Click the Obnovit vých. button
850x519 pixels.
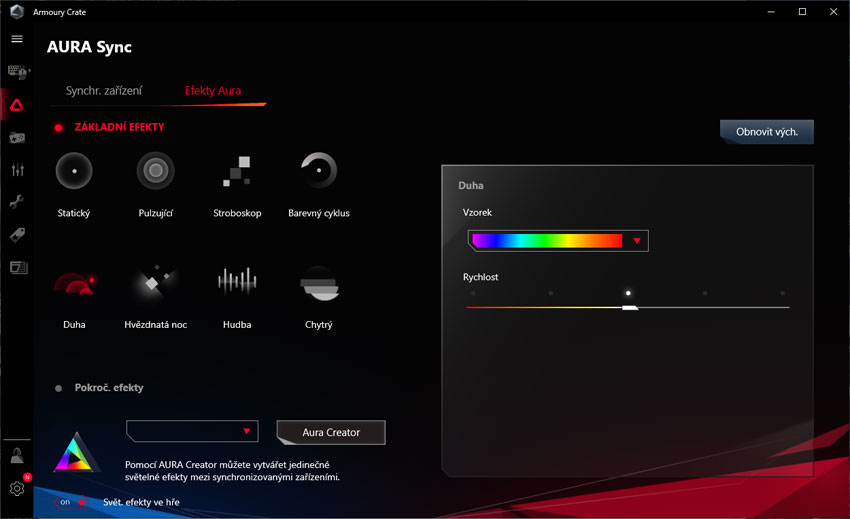point(767,132)
